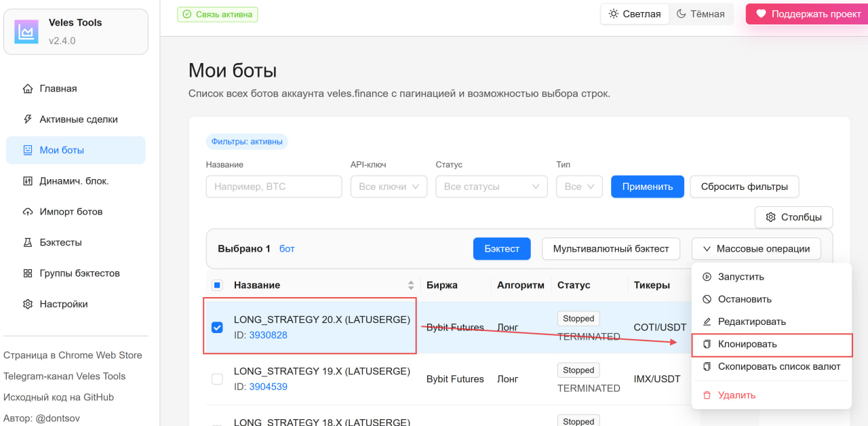Click the LONG_STRATEGY 19.X (LATUSERGE) name
This screenshot has width=868, height=426.
(x=322, y=371)
